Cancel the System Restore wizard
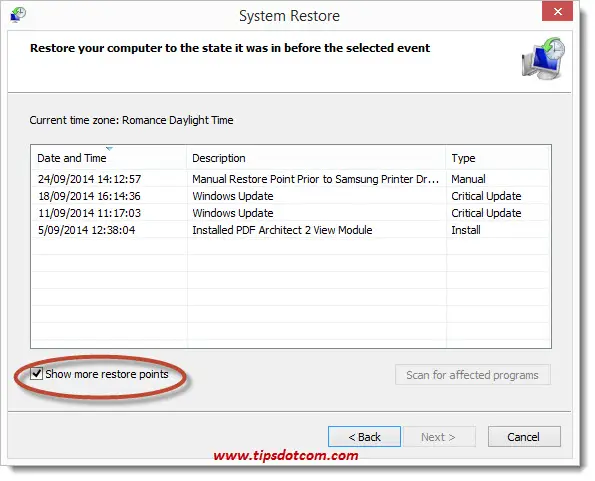Image resolution: width=595 pixels, height=481 pixels. (x=524, y=437)
